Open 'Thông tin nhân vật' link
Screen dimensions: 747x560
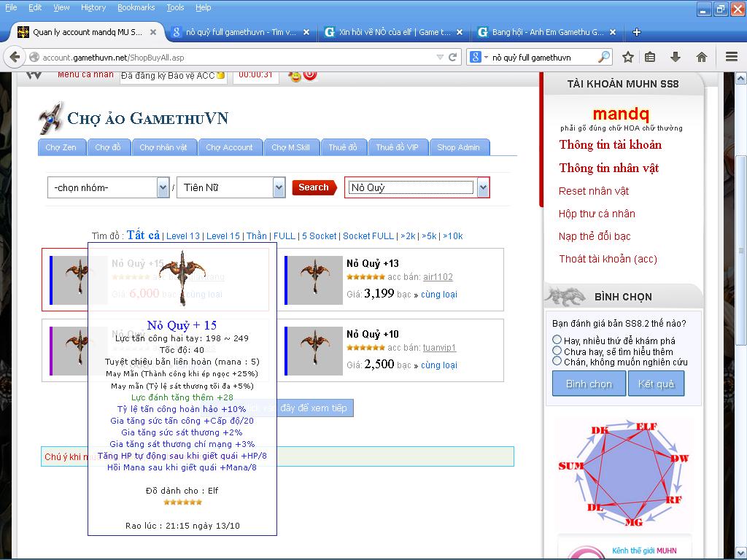609,168
